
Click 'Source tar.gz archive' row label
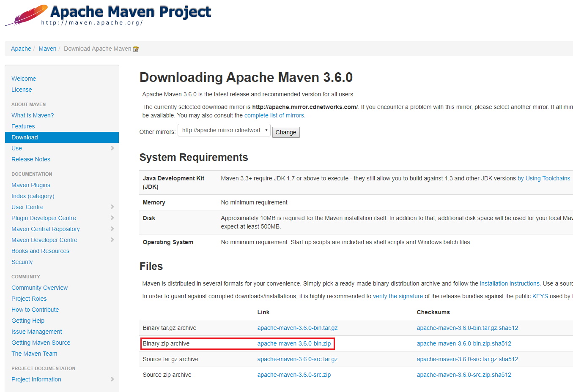coord(170,359)
